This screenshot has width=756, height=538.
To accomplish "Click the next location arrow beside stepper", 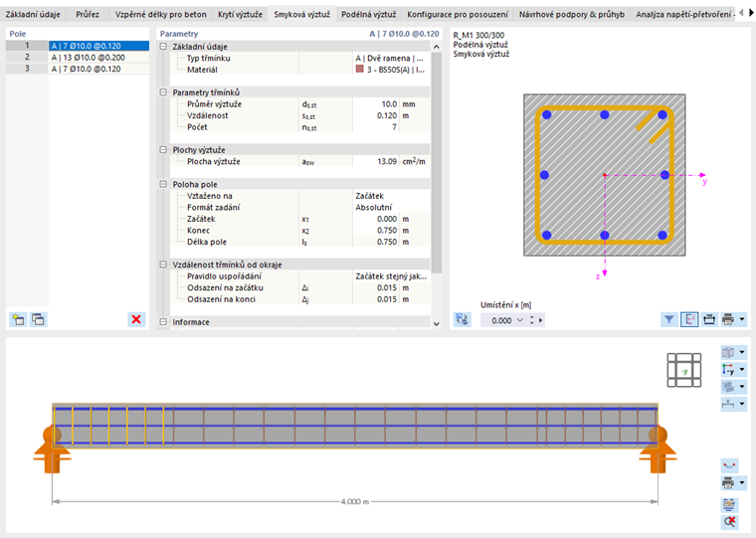I will click(x=540, y=320).
